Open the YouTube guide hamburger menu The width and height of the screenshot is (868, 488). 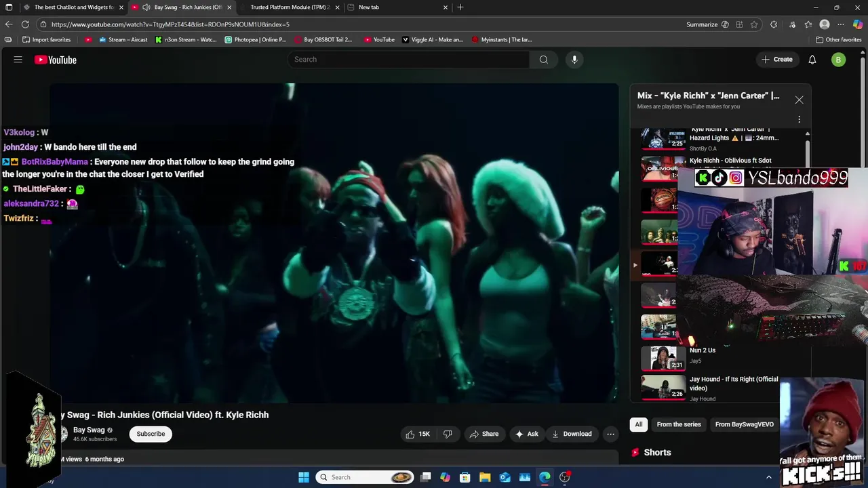[x=18, y=60]
